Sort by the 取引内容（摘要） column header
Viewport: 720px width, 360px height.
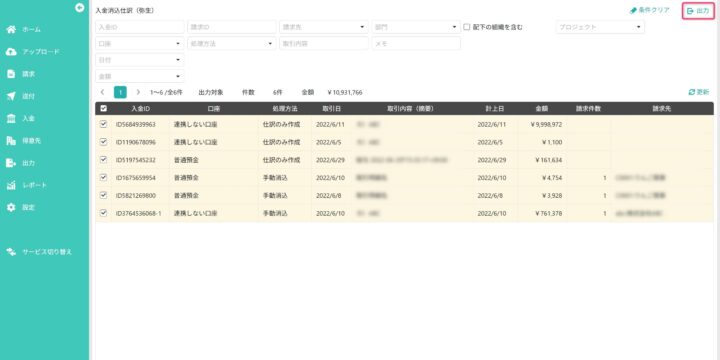click(411, 109)
